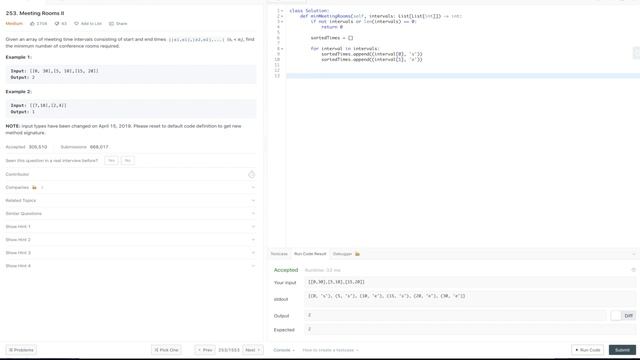This screenshot has width=640, height=360.
Task: Click code line sortedTimes = []
Action: tap(331, 38)
